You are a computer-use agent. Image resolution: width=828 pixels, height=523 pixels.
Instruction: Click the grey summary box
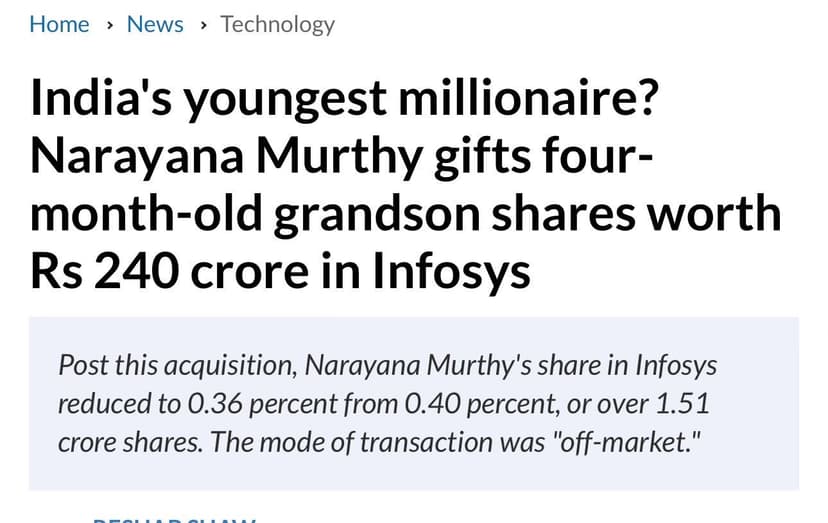pos(413,404)
